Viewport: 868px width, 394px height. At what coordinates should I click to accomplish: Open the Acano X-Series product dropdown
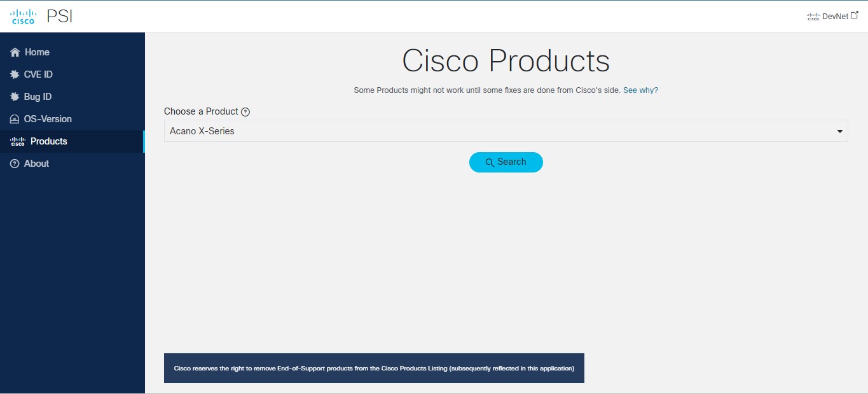pos(506,131)
